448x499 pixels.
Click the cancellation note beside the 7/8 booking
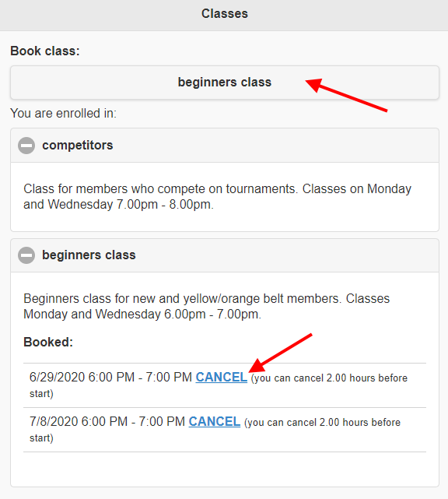(x=215, y=430)
